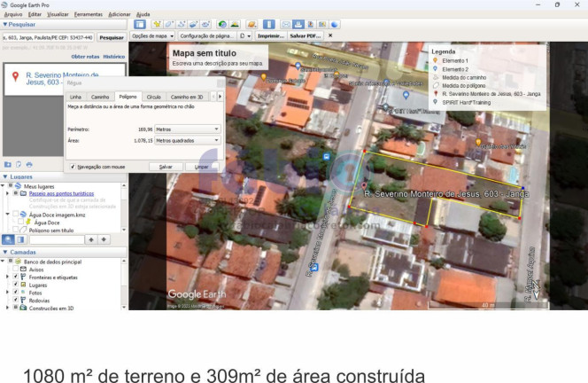Open the Ferramentas menu
The width and height of the screenshot is (588, 383).
click(x=89, y=14)
